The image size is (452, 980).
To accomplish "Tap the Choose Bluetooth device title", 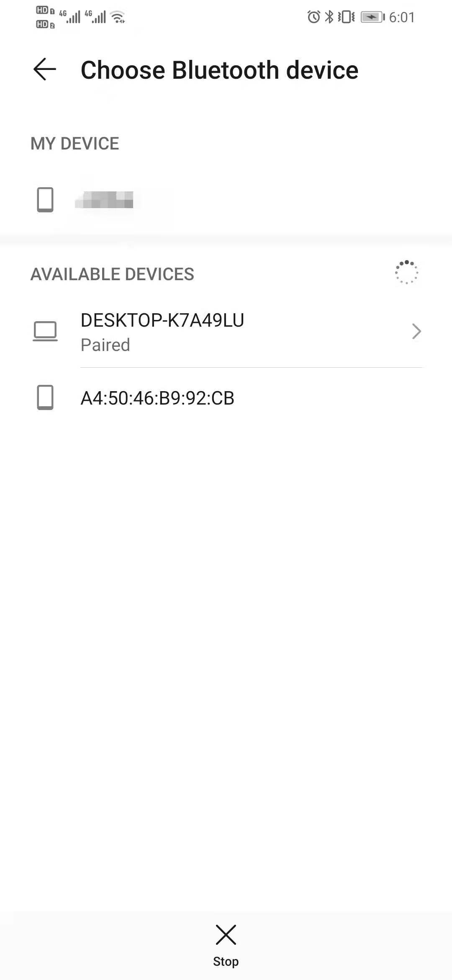I will click(x=219, y=70).
